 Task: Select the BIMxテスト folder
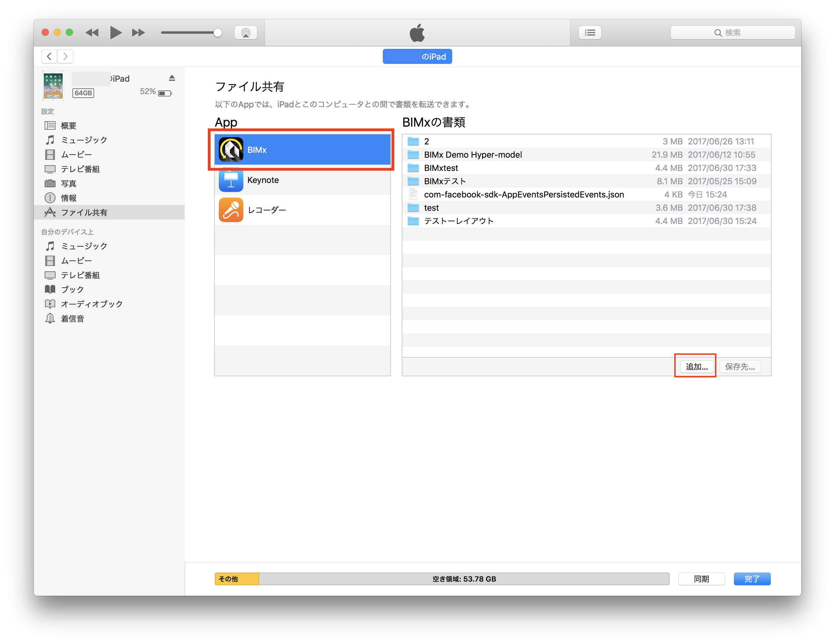coord(586,181)
